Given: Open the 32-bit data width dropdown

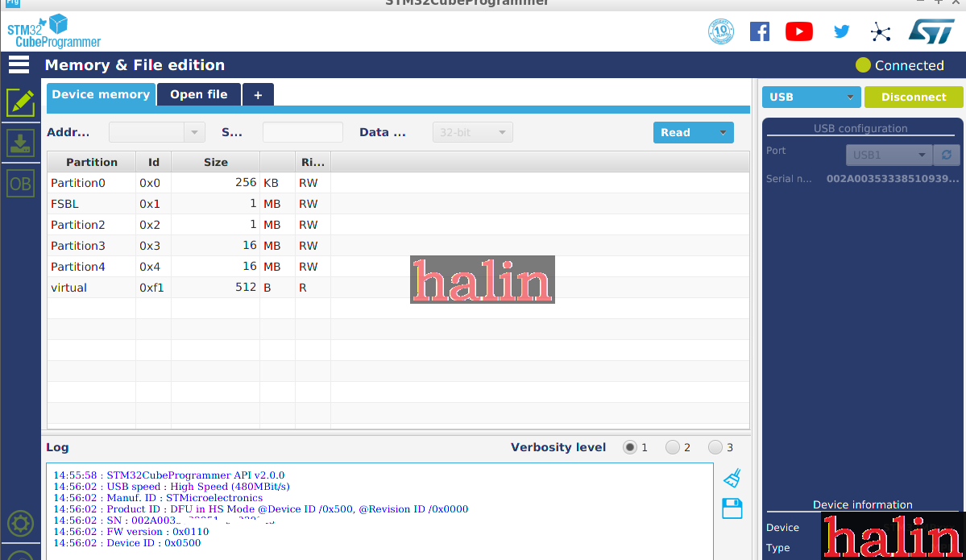Looking at the screenshot, I should click(472, 133).
